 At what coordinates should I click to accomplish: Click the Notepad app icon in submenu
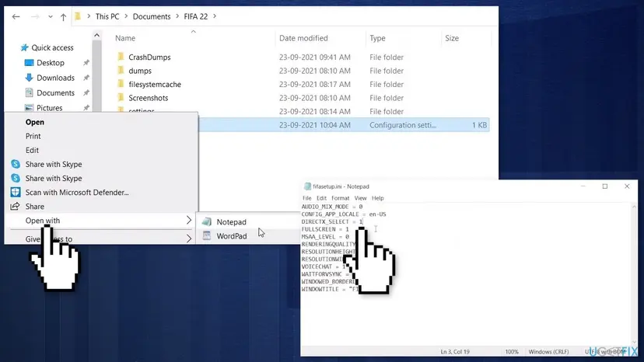click(207, 221)
